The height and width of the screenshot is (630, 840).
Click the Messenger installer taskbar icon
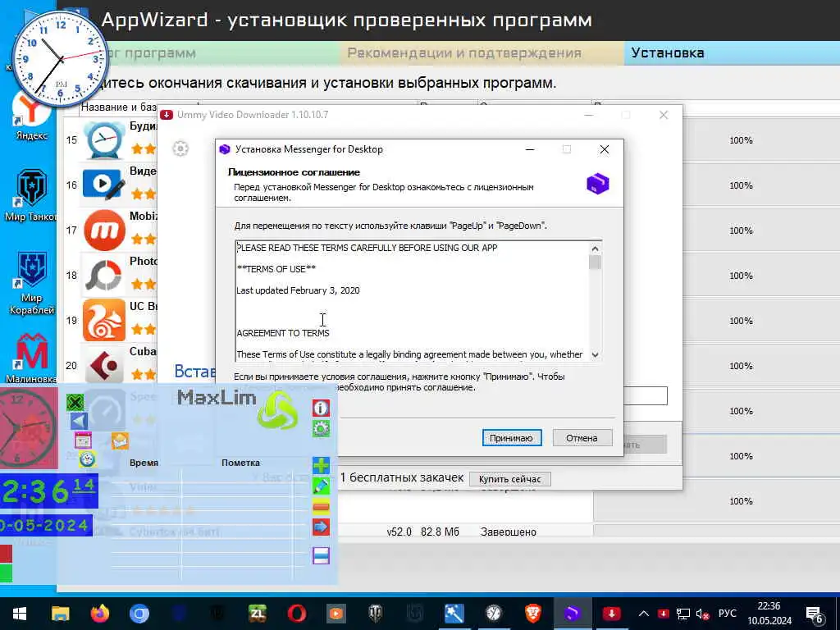click(x=572, y=614)
